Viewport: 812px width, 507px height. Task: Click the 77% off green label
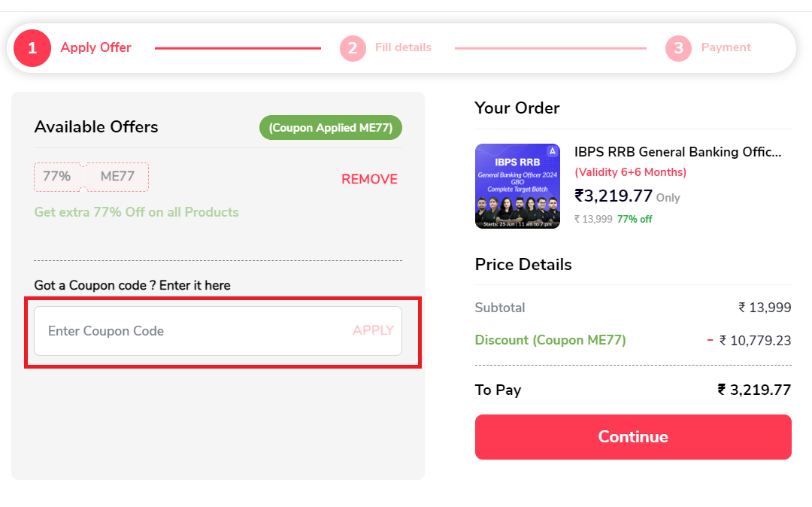click(x=634, y=219)
